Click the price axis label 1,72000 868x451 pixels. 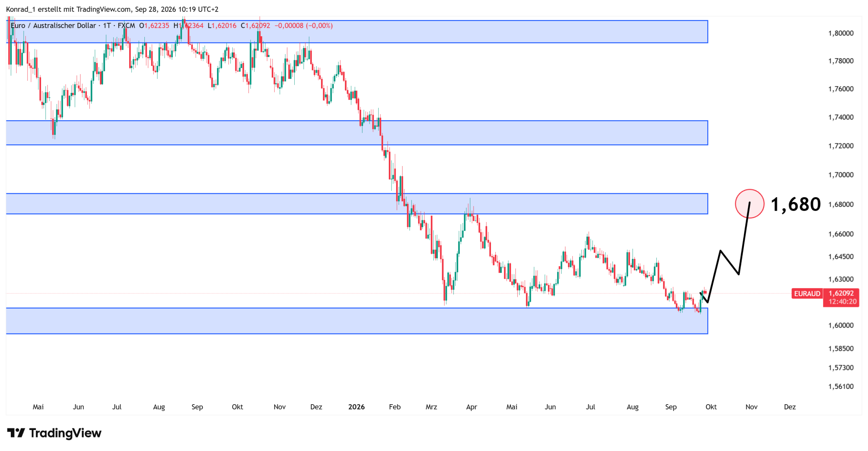click(841, 146)
